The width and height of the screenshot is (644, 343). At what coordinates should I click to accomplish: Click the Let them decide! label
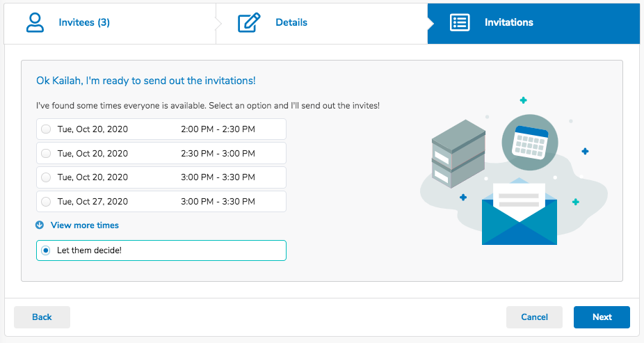89,250
